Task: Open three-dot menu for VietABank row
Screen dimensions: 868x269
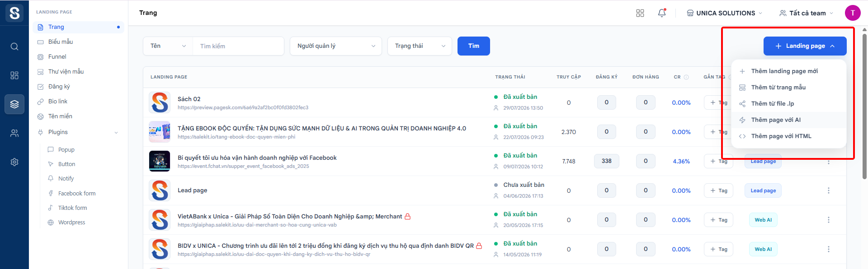Action: (x=829, y=220)
